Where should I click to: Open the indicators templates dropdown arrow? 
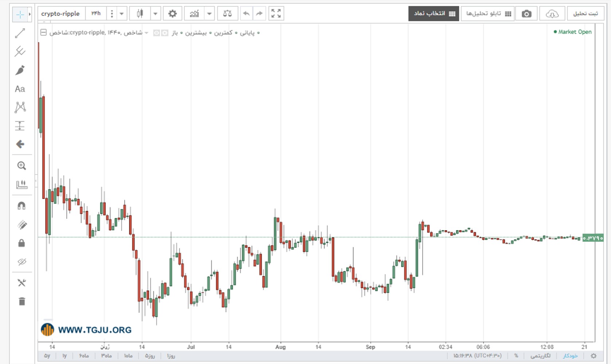click(209, 14)
